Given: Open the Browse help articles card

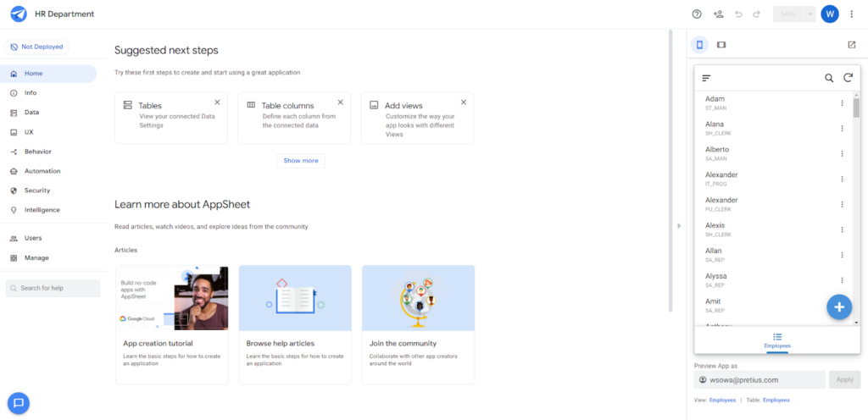Looking at the screenshot, I should (x=295, y=325).
